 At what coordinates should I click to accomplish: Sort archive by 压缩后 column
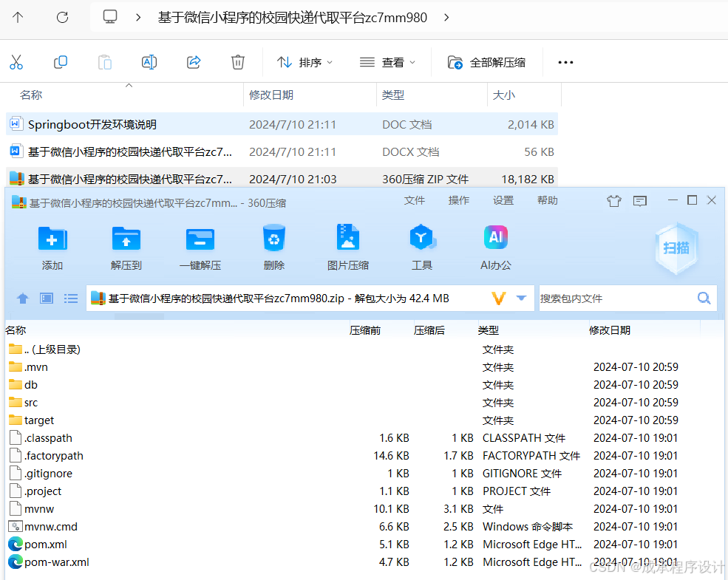(x=429, y=330)
